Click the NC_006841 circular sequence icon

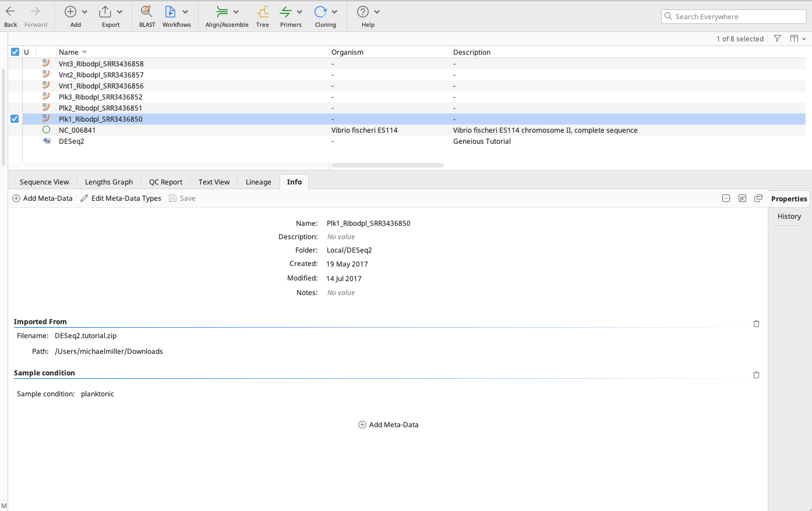47,130
